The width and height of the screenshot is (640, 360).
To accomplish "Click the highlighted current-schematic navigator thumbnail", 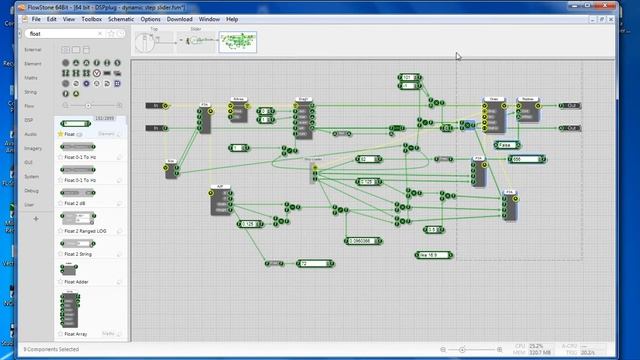I will (238, 42).
